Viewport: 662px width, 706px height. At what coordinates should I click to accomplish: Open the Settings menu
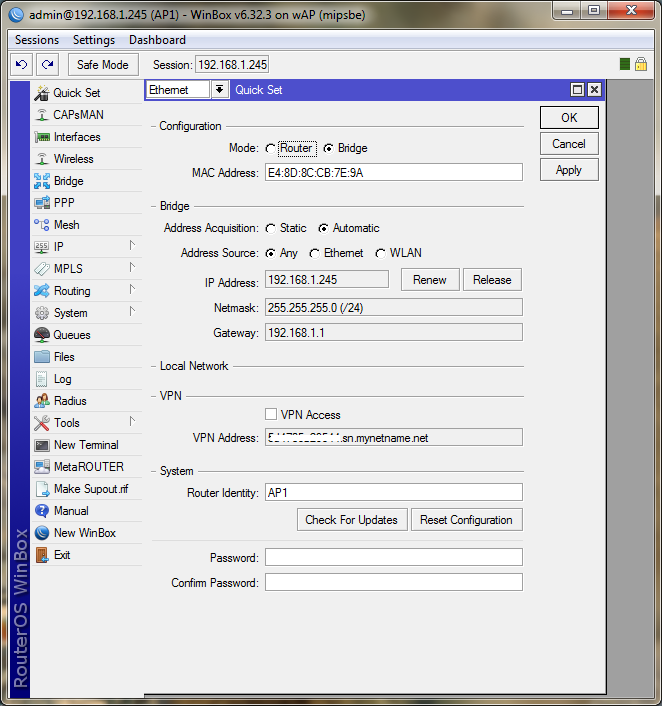pyautogui.click(x=94, y=40)
